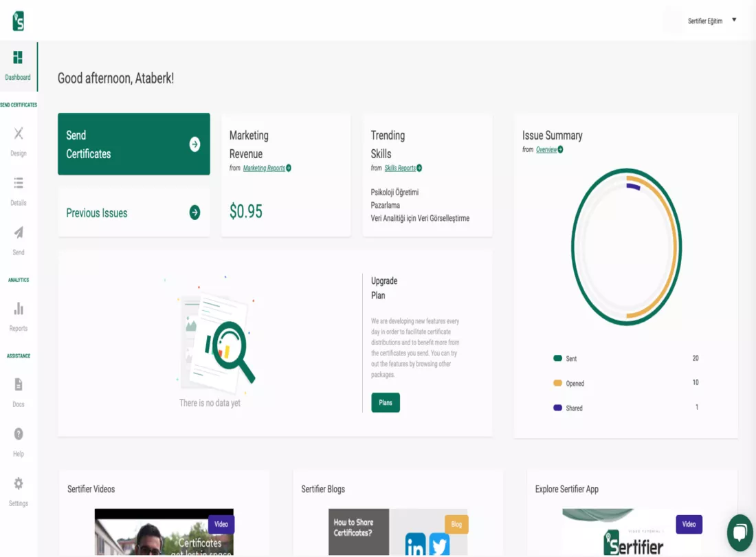Open the Docs document icon
Image resolution: width=756 pixels, height=557 pixels.
click(x=19, y=384)
